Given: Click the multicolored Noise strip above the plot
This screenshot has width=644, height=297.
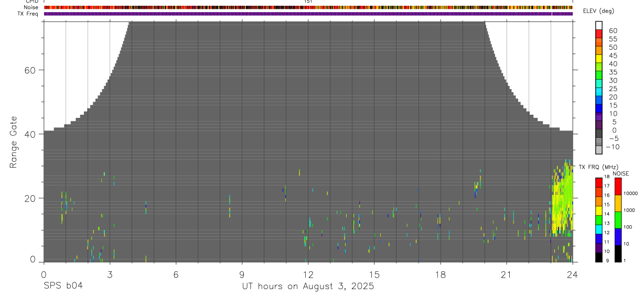Looking at the screenshot, I should [x=308, y=7].
